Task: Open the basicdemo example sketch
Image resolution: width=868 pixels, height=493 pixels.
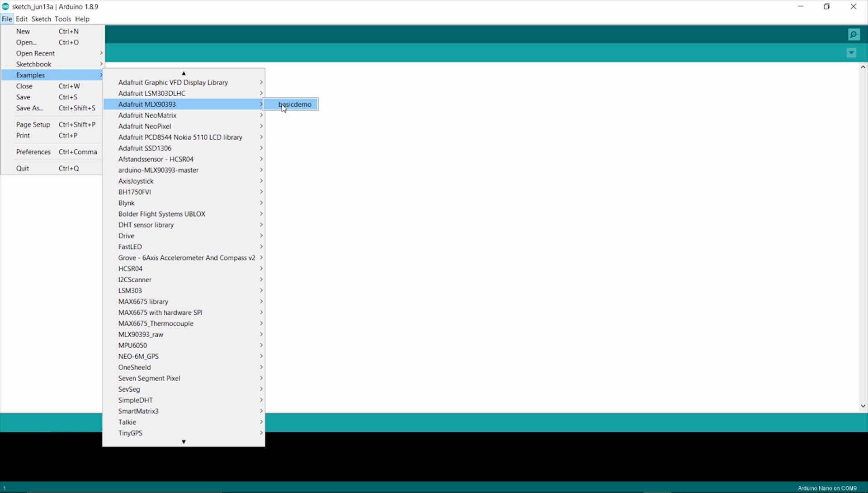Action: coord(292,104)
